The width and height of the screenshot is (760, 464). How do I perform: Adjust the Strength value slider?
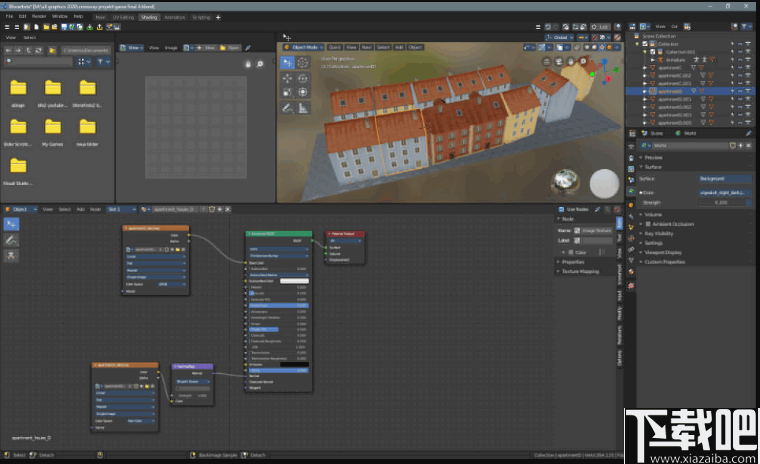pos(721,203)
